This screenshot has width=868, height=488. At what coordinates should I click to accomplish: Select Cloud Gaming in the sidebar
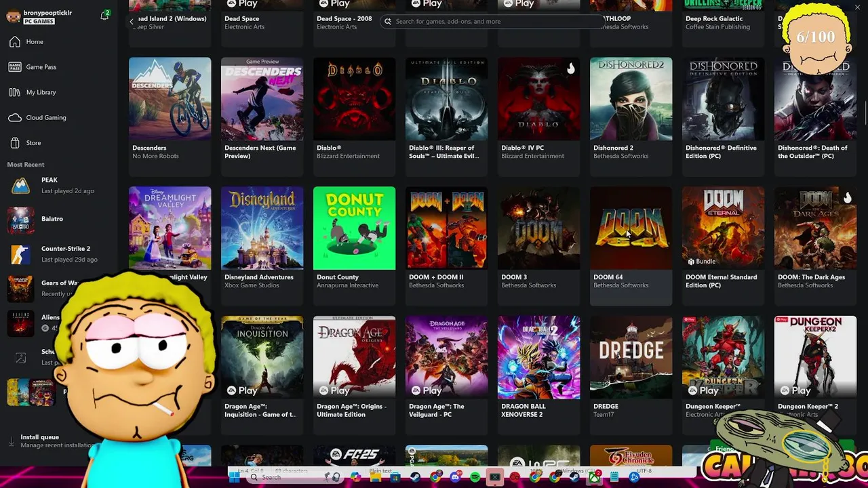point(46,117)
